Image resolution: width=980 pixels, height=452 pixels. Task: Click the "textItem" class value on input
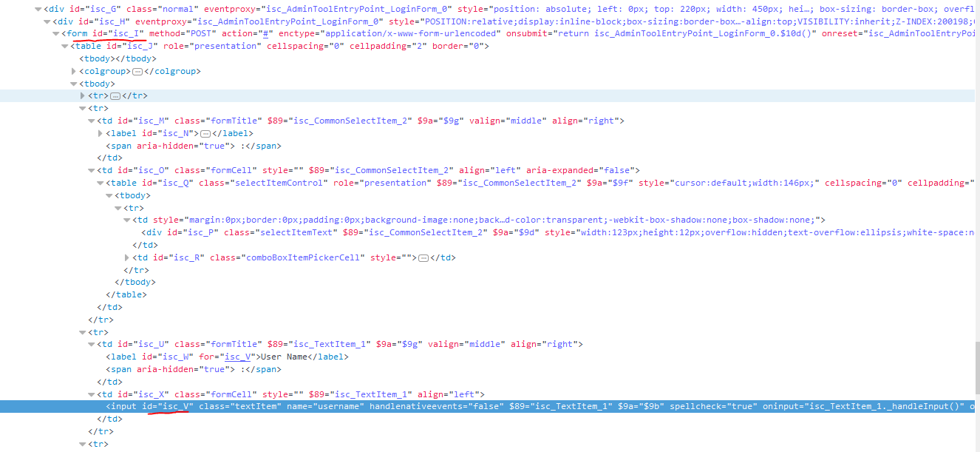click(255, 407)
